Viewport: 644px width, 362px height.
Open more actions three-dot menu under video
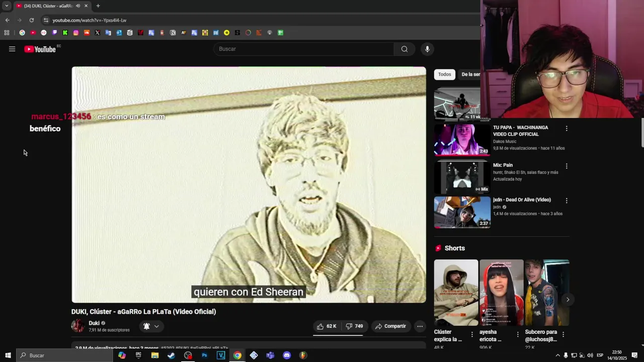pyautogui.click(x=420, y=326)
